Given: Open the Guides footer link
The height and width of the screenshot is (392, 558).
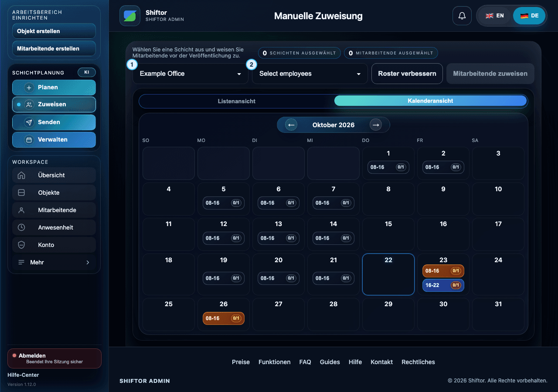Looking at the screenshot, I should pyautogui.click(x=330, y=362).
